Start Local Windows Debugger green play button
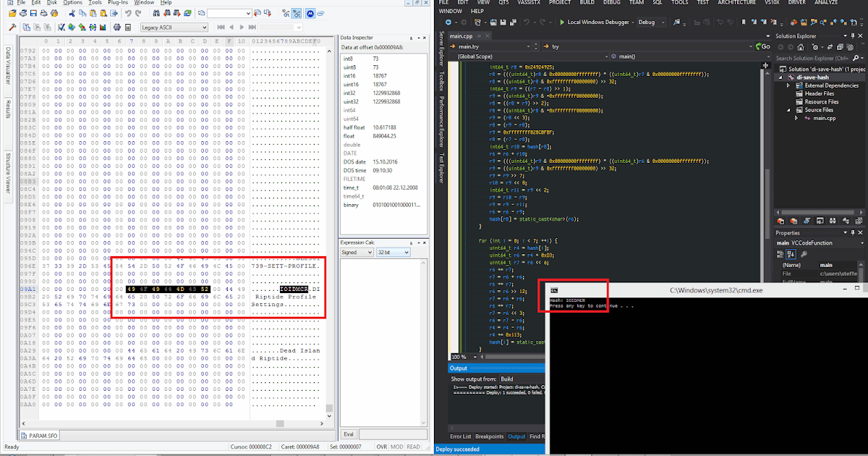 pos(562,22)
